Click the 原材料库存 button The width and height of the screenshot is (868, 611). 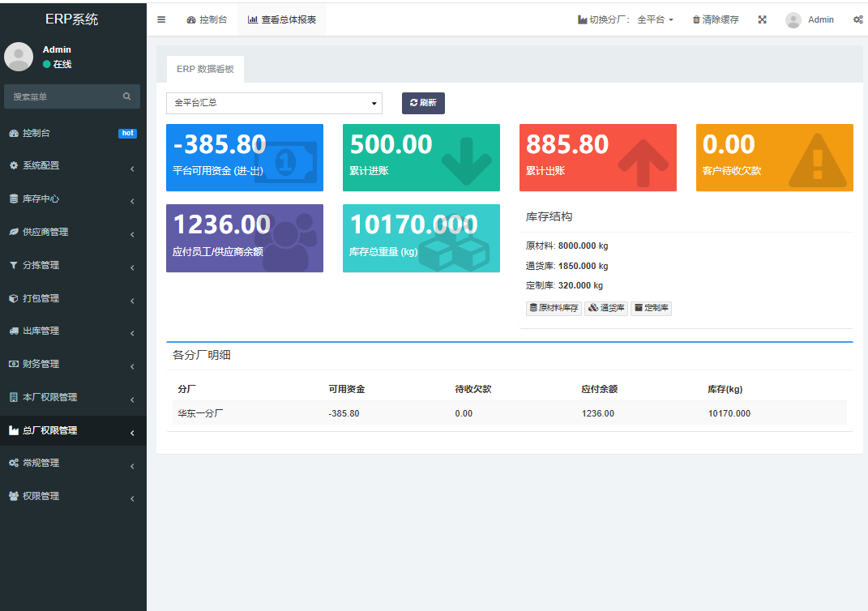[554, 308]
